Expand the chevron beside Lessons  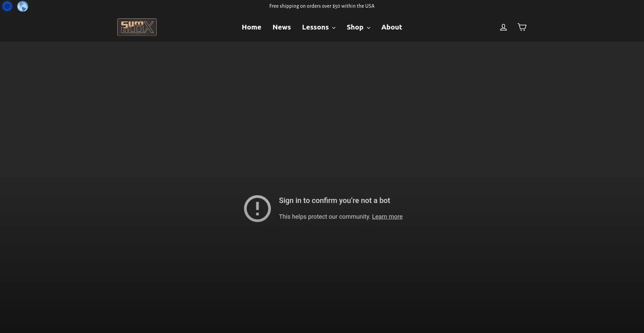pyautogui.click(x=334, y=28)
